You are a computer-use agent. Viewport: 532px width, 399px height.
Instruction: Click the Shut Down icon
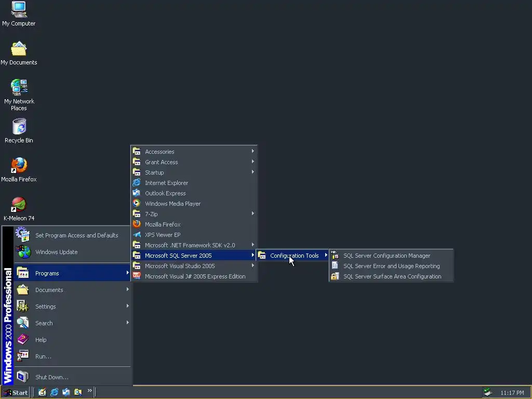[x=23, y=377]
